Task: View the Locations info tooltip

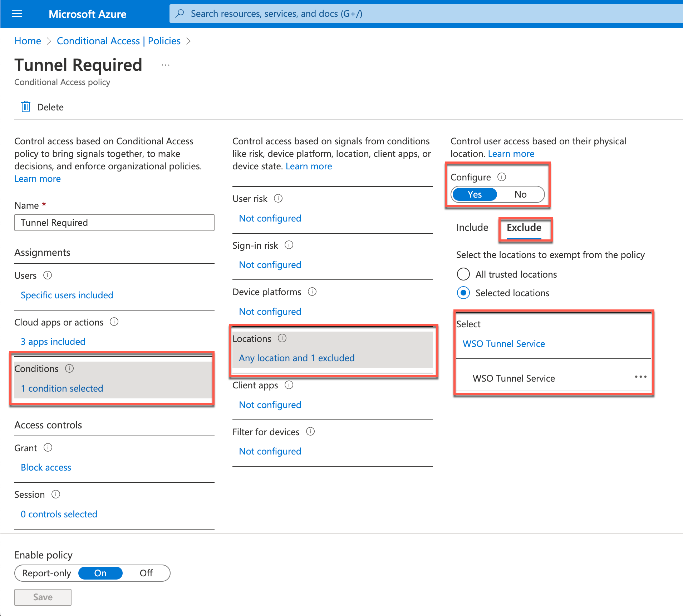Action: pos(282,338)
